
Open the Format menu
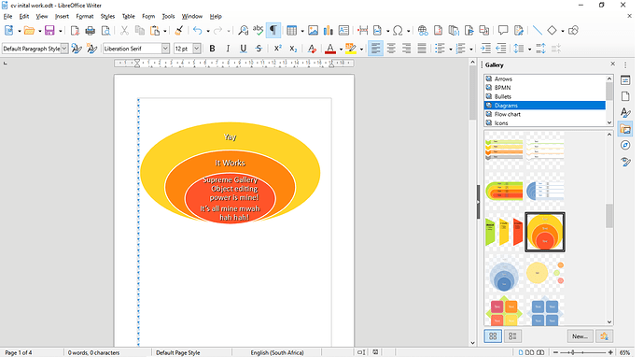85,17
